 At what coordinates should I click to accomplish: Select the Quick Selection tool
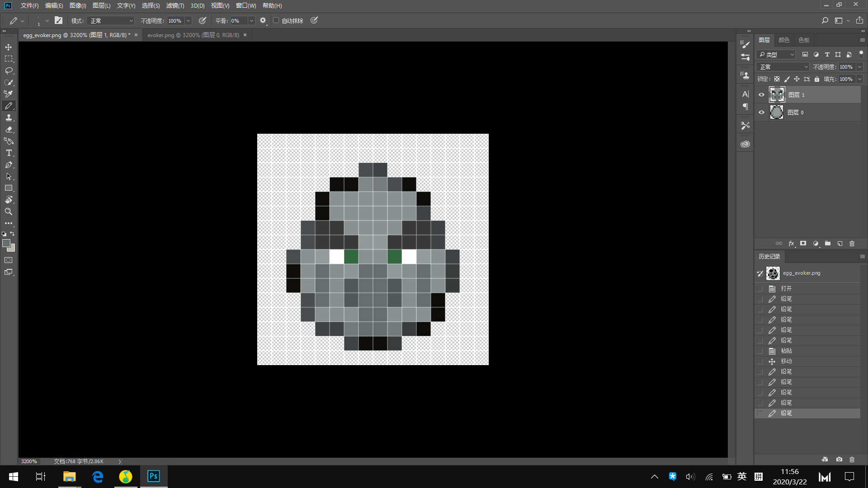coord(9,82)
